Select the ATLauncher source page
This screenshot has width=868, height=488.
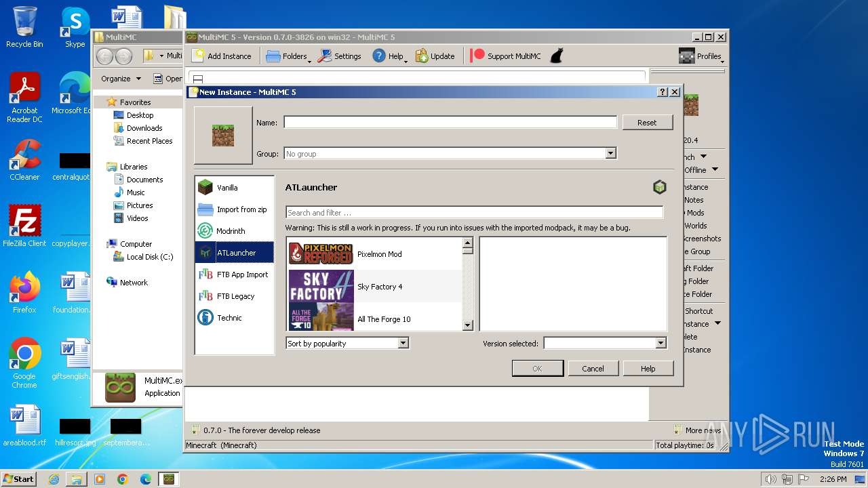coord(235,253)
